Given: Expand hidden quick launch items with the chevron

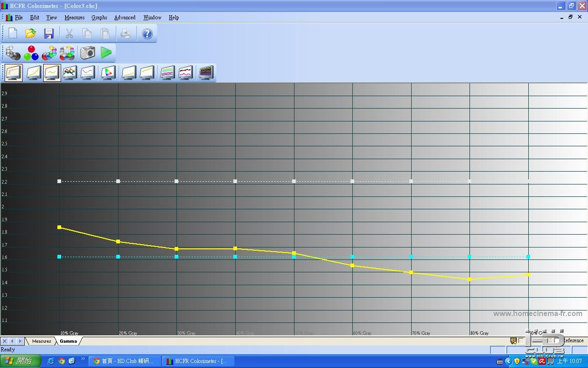Looking at the screenshot, I should 83,359.
